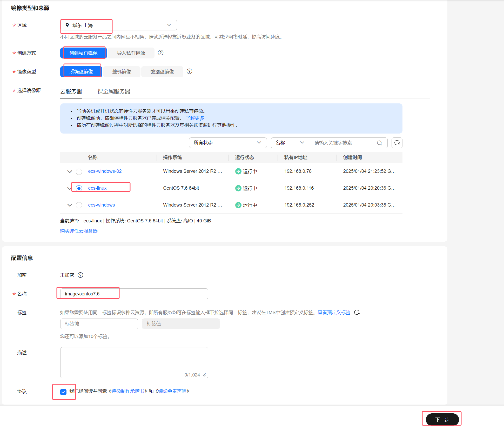The height and width of the screenshot is (430, 504).
Task: Open the ecs-windows-02 server link
Action: (x=105, y=171)
